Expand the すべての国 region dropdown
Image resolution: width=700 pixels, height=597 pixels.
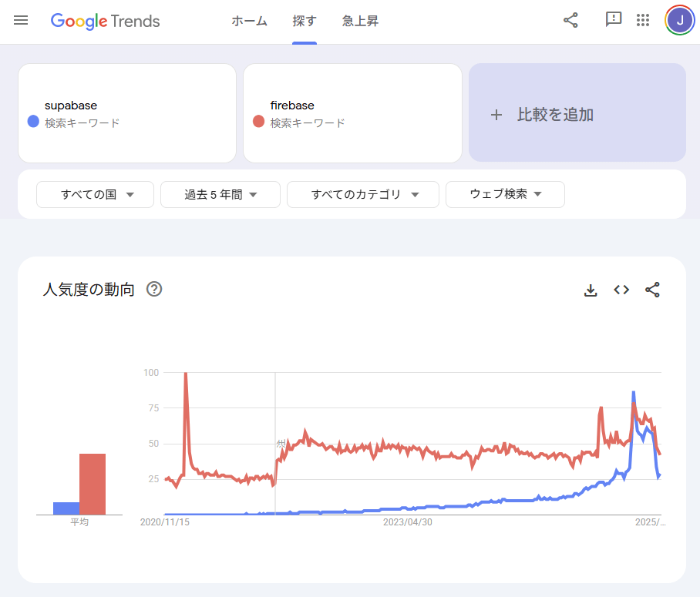96,195
